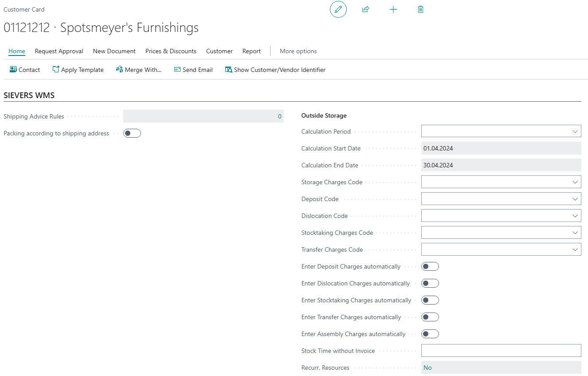Click Apply Template action
Image resolution: width=588 pixels, height=376 pixels.
tap(78, 70)
